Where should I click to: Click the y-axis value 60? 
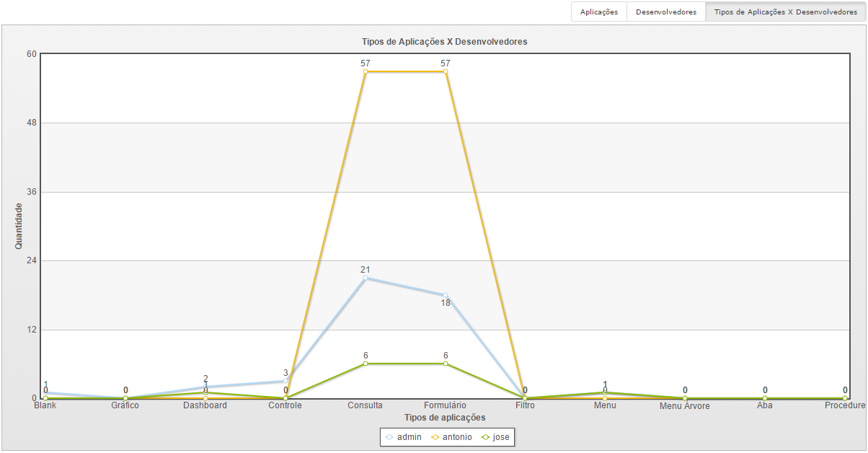32,54
